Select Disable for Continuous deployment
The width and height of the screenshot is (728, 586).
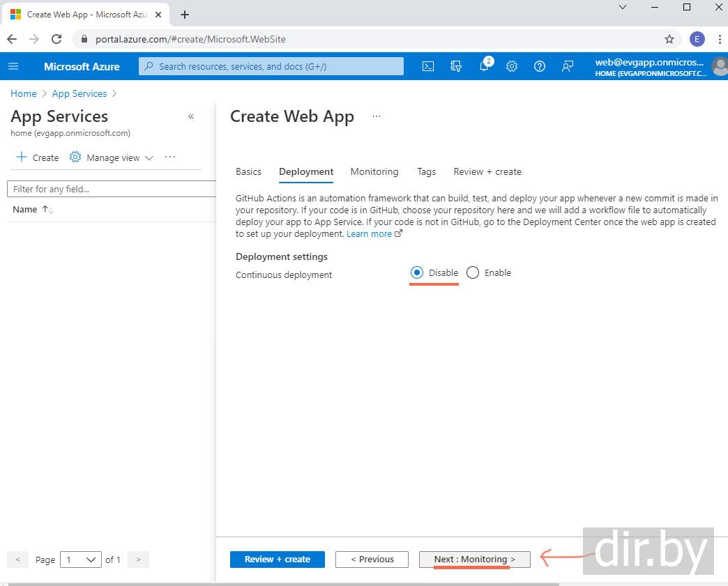tap(417, 273)
